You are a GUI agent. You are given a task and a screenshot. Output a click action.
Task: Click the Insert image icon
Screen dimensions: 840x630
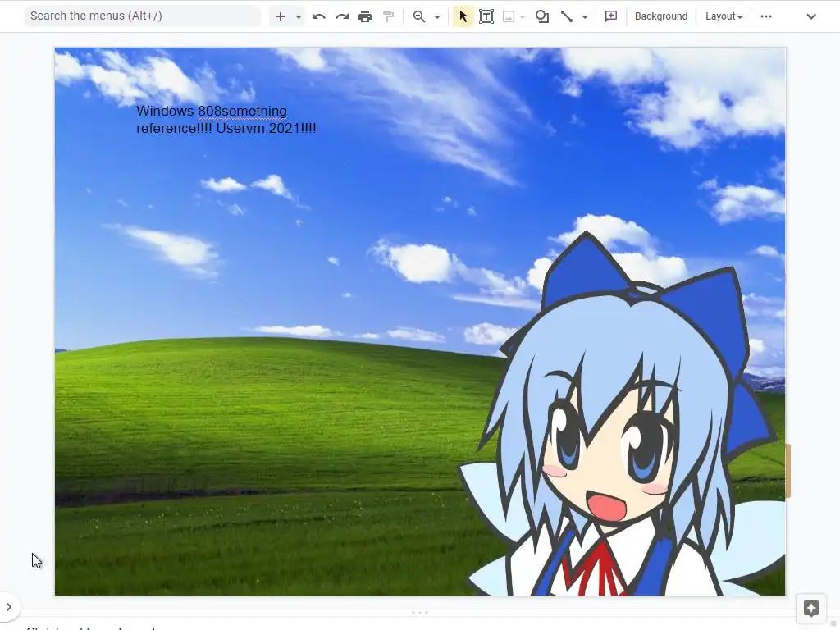coord(509,16)
